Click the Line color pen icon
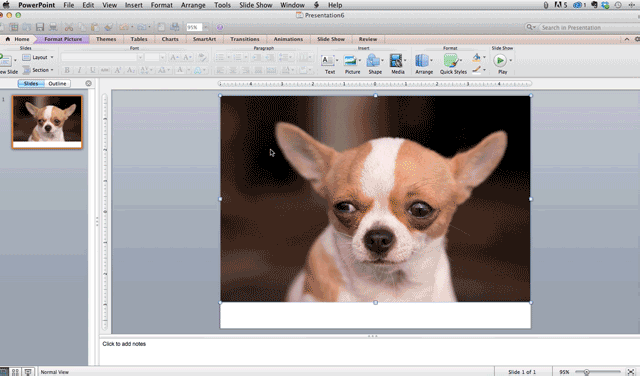Image resolution: width=640 pixels, height=376 pixels. (476, 70)
